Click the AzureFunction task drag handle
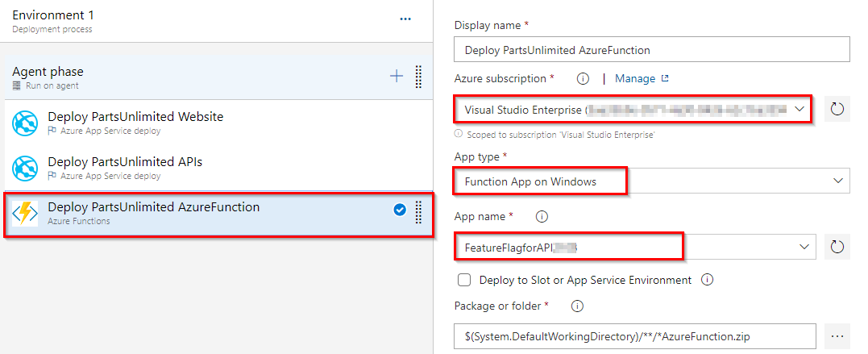This screenshot has width=868, height=354. (418, 212)
